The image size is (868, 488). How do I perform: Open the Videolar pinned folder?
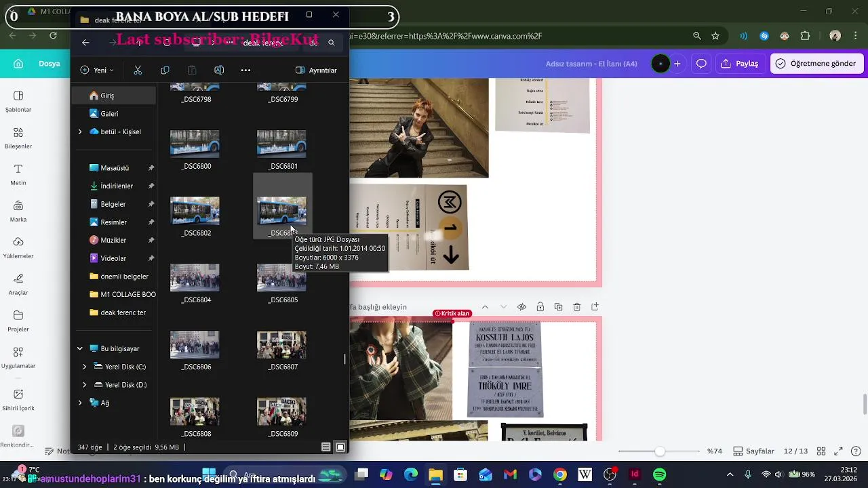click(114, 258)
